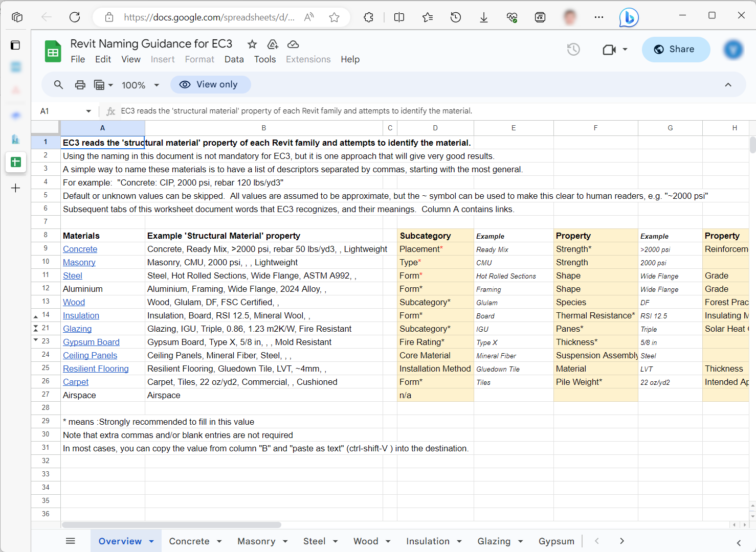Click the print icon

coord(80,85)
